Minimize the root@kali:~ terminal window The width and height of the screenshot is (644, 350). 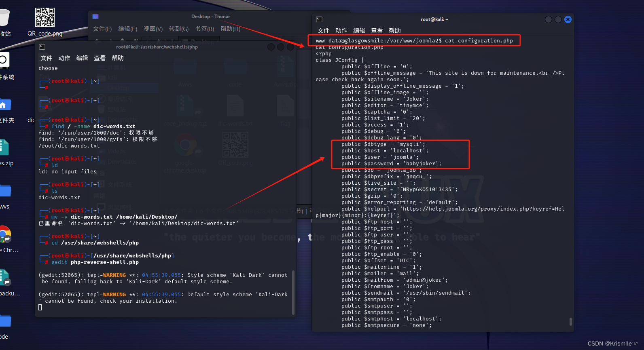(x=549, y=19)
